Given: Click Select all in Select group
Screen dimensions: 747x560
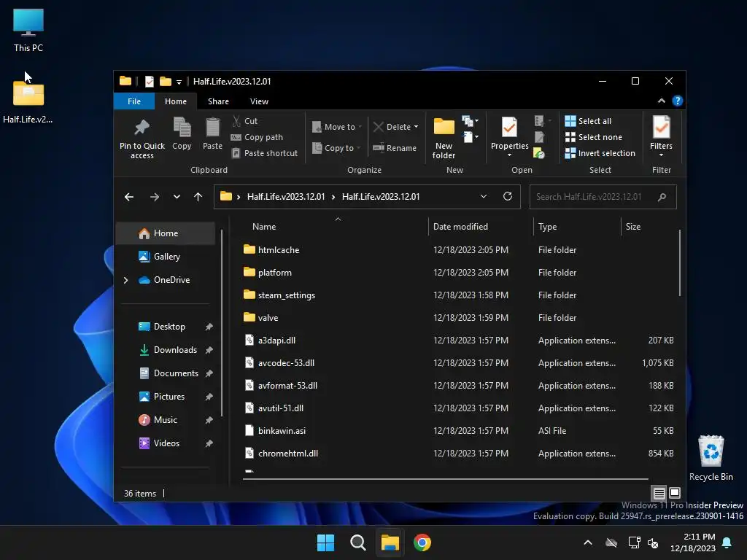Looking at the screenshot, I should point(589,121).
